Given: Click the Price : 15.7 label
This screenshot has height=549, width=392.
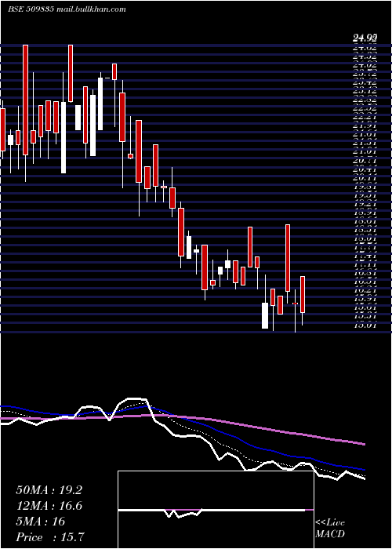Looking at the screenshot, I should [x=49, y=537].
